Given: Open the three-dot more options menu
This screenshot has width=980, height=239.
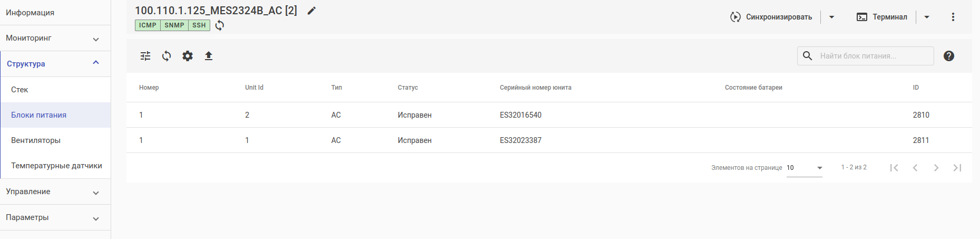Looking at the screenshot, I should [x=953, y=17].
